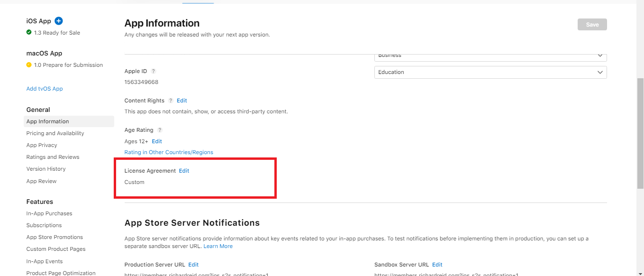This screenshot has height=276, width=644.
Task: Go to In-App Events
Action: 45,261
